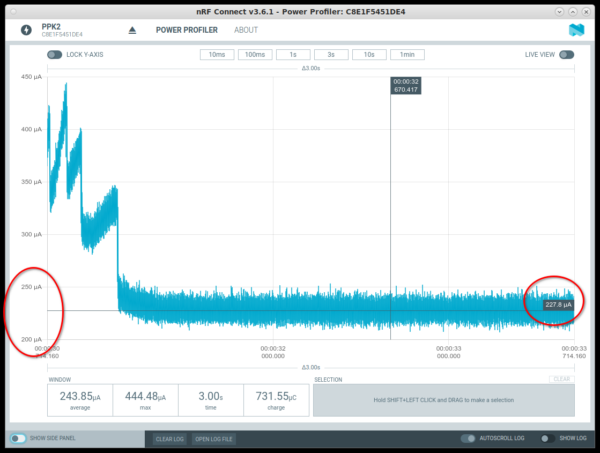The height and width of the screenshot is (453, 600).
Task: Click the Open Log File button
Action: (214, 438)
